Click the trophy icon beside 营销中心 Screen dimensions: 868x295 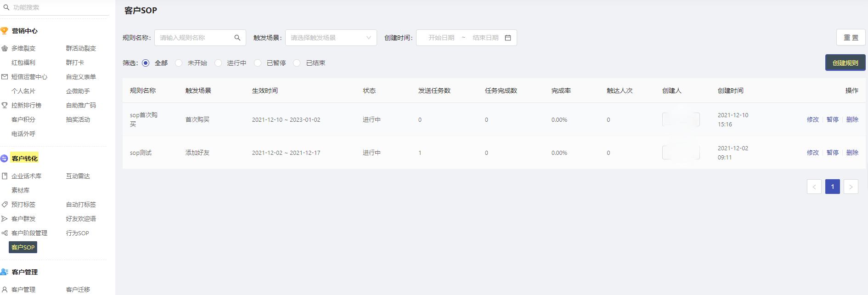tap(5, 31)
